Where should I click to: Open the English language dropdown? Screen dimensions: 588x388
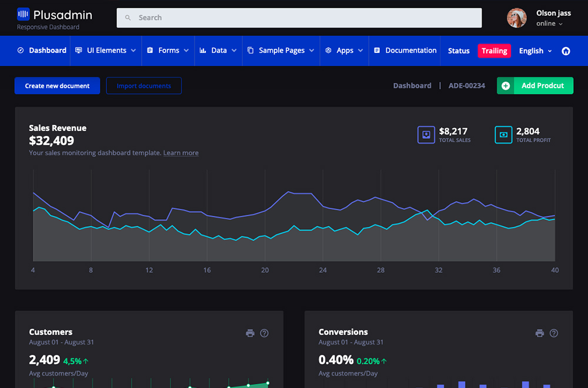[535, 51]
